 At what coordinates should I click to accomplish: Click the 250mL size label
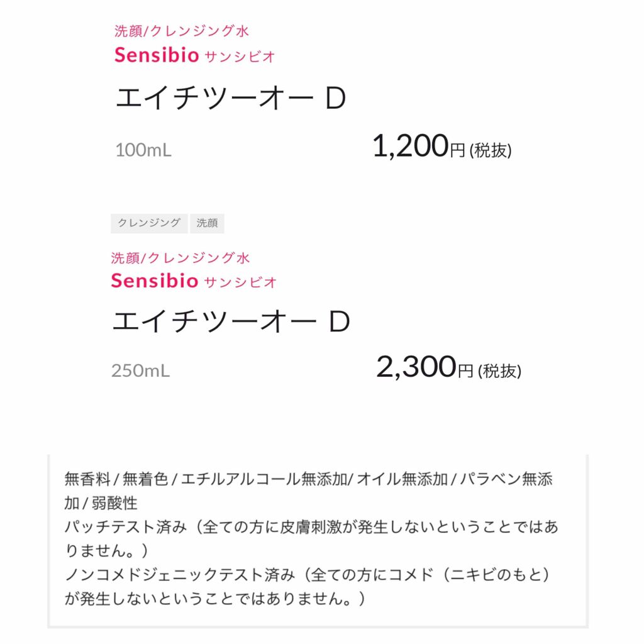(141, 371)
